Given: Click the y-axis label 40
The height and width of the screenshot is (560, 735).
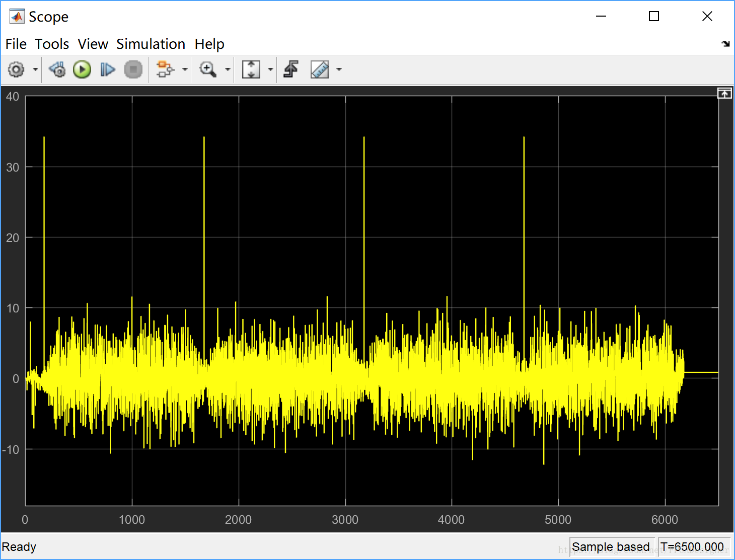Looking at the screenshot, I should [x=13, y=97].
